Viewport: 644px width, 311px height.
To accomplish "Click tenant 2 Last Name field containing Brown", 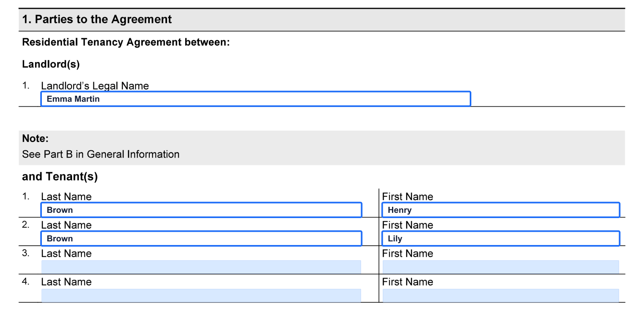I will [201, 238].
